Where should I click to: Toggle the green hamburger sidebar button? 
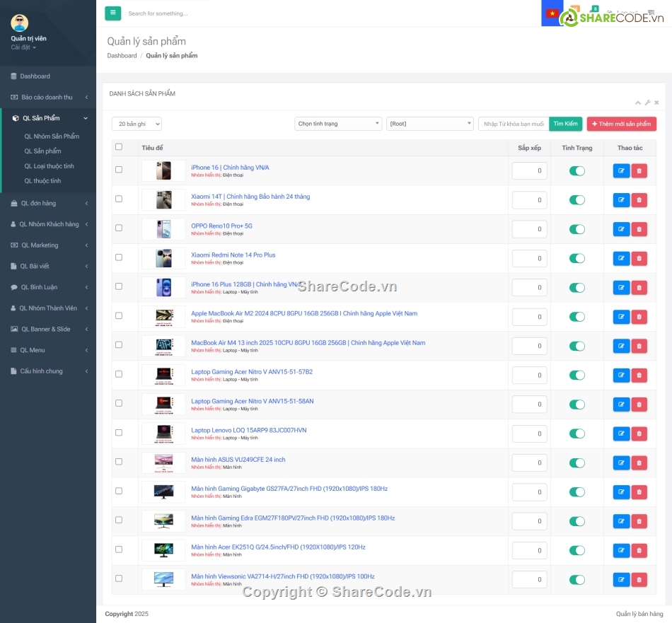(112, 13)
